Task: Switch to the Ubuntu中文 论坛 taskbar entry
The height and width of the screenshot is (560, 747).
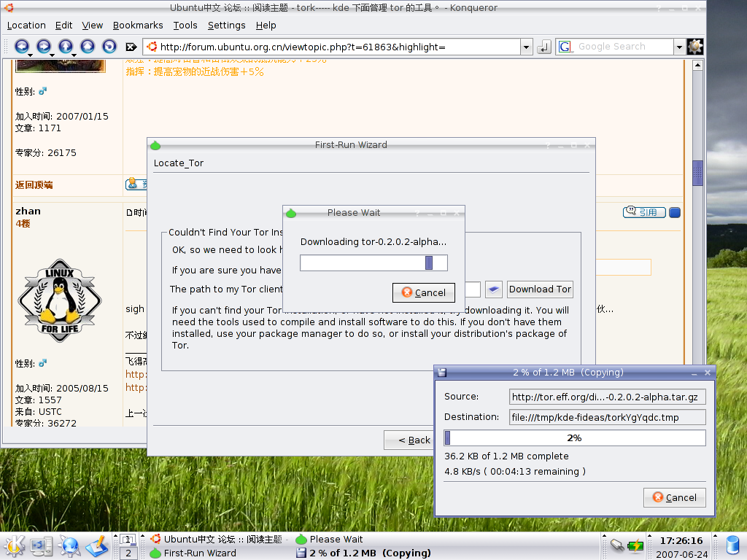Action: click(x=218, y=539)
